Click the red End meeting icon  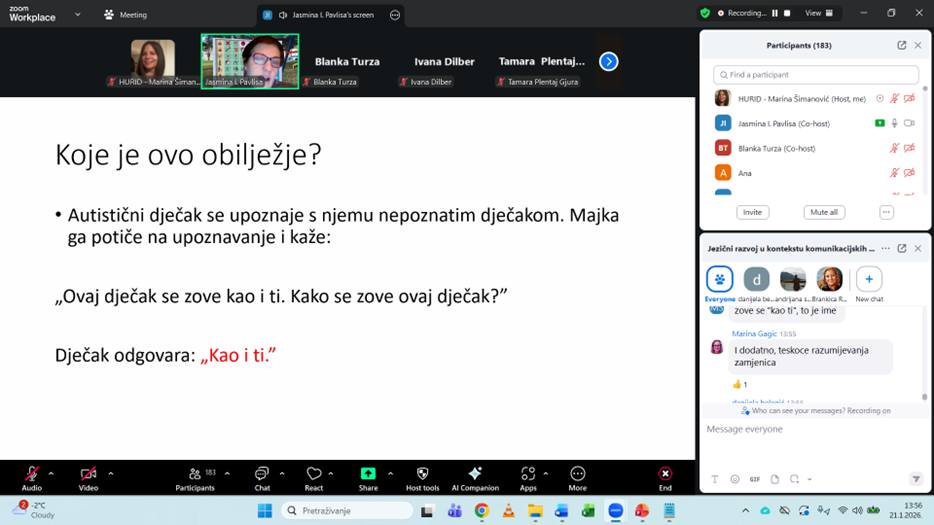(x=665, y=473)
